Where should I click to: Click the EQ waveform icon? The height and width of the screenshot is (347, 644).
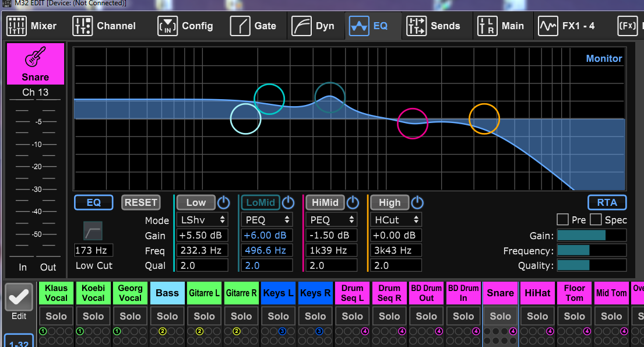(359, 26)
